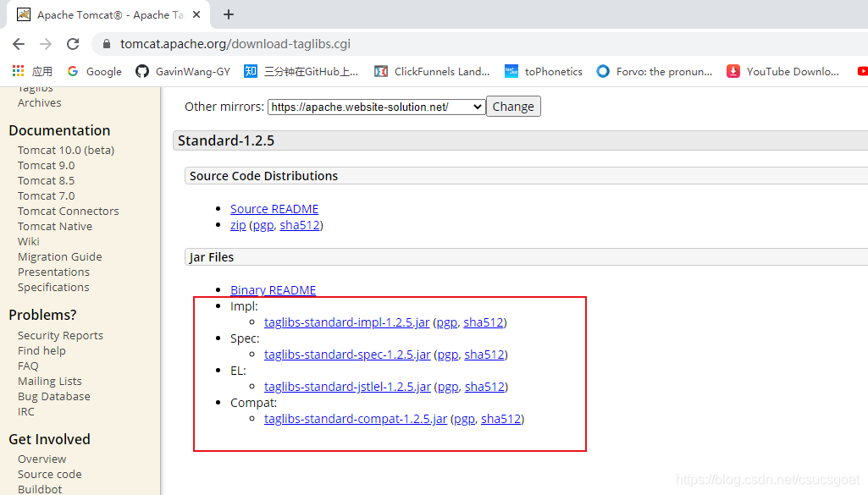
Task: Click the Jar Files heading
Action: pyautogui.click(x=212, y=257)
